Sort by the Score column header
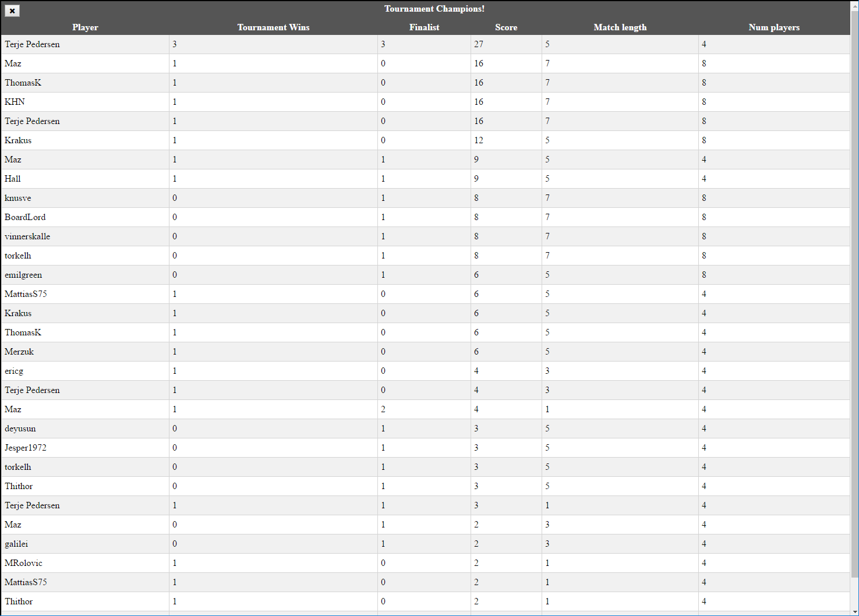 [506, 27]
